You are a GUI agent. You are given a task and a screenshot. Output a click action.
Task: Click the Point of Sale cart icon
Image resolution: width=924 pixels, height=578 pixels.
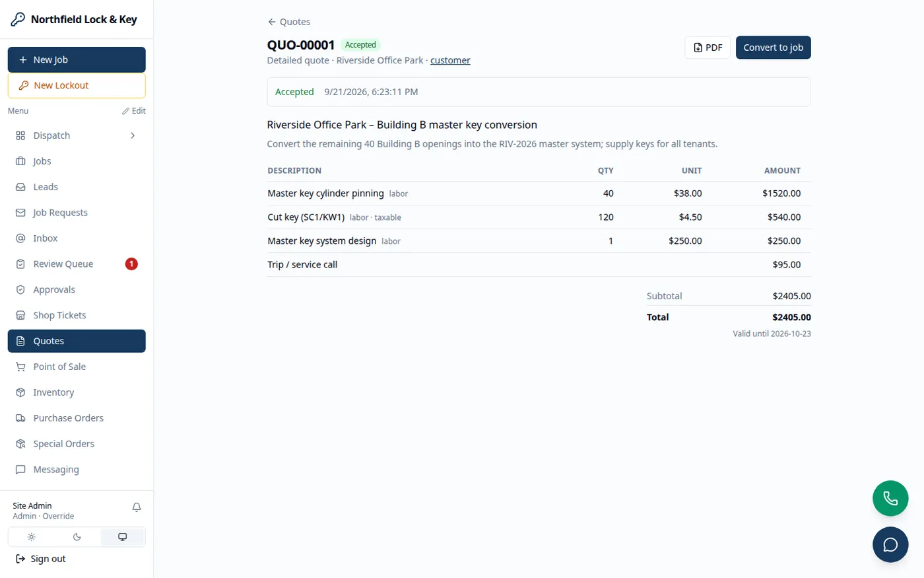pyautogui.click(x=20, y=367)
